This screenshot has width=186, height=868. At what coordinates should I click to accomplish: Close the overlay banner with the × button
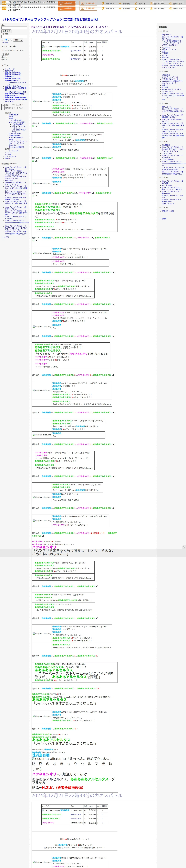coord(184,547)
